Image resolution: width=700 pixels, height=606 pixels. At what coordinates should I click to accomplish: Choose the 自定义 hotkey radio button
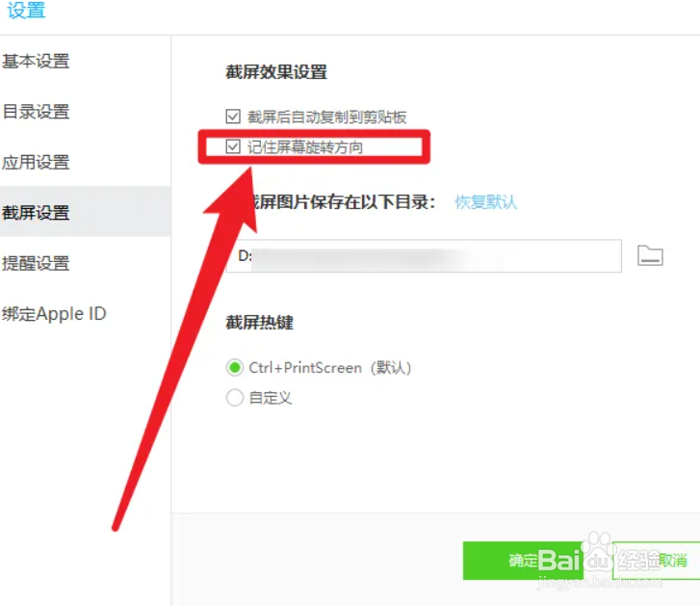[235, 397]
